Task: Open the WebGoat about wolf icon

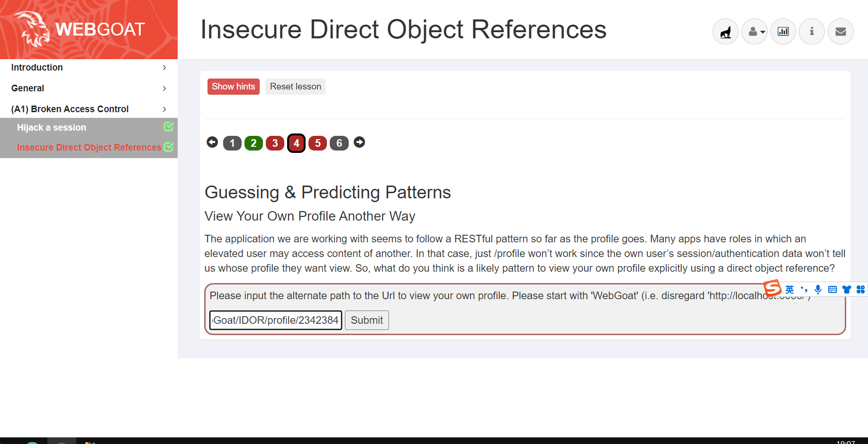Action: click(725, 32)
